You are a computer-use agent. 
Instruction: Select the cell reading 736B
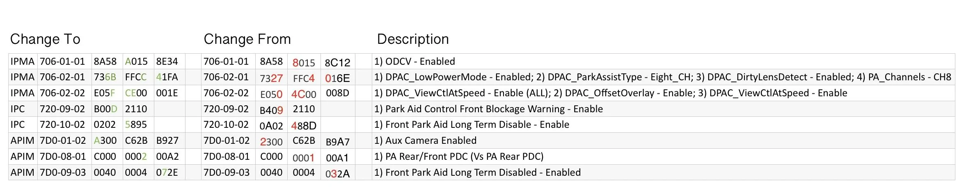pos(105,77)
